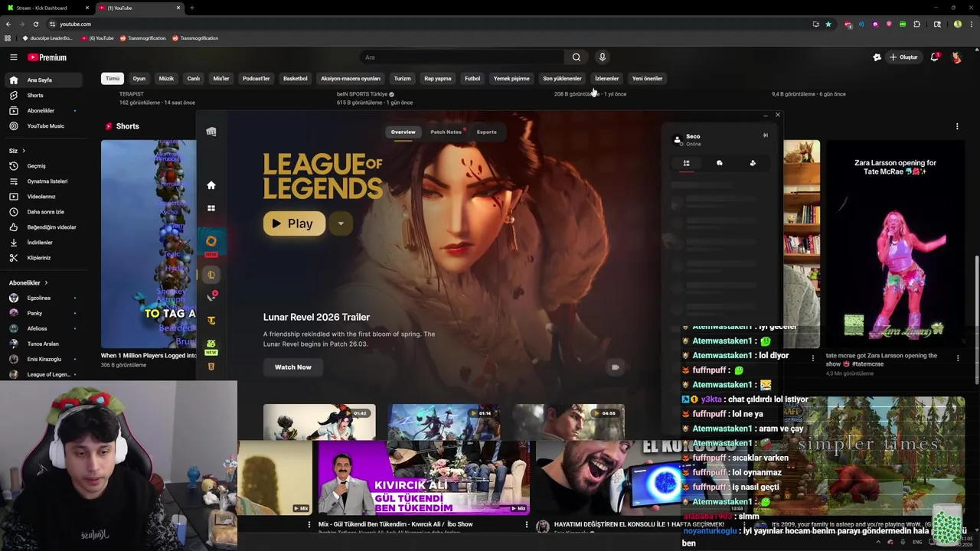
Task: Open chat messages icon in social panel
Action: tap(720, 163)
